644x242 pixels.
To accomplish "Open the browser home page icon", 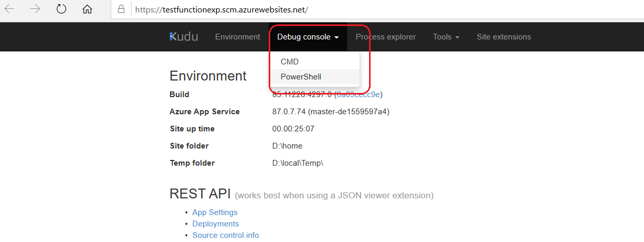I will pyautogui.click(x=87, y=9).
